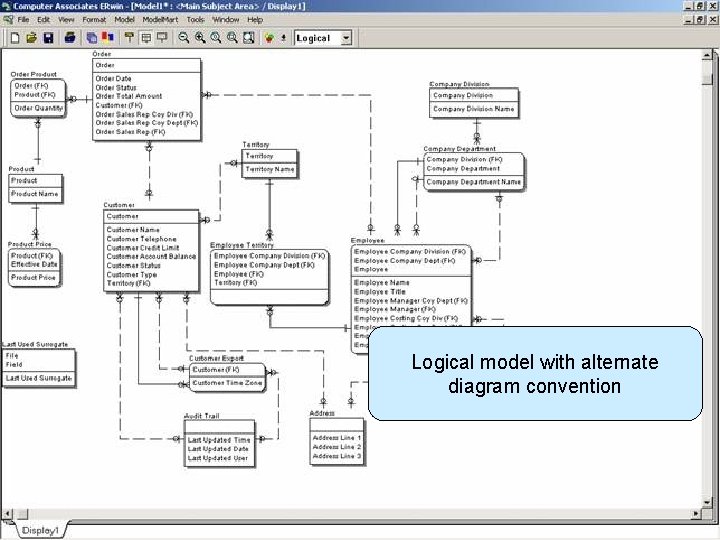Select the Territory entity box
Screen dimensions: 720x540
click(x=269, y=163)
